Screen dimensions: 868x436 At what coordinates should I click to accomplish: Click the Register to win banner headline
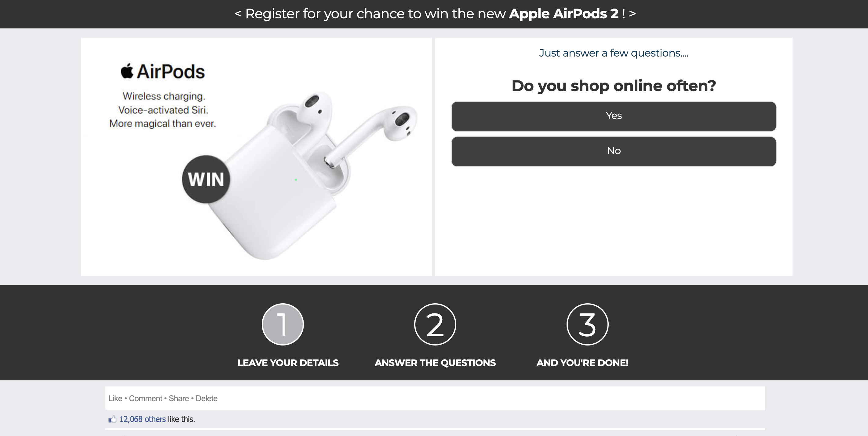(x=435, y=14)
